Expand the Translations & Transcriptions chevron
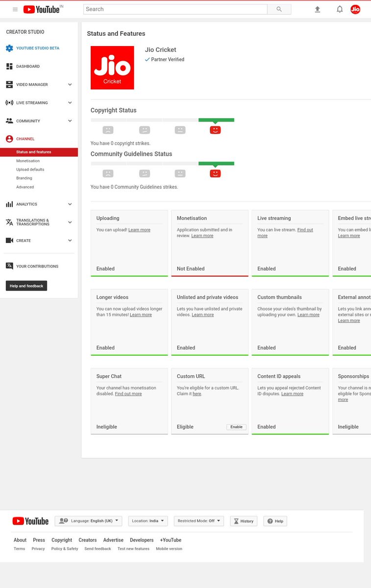 (70, 222)
